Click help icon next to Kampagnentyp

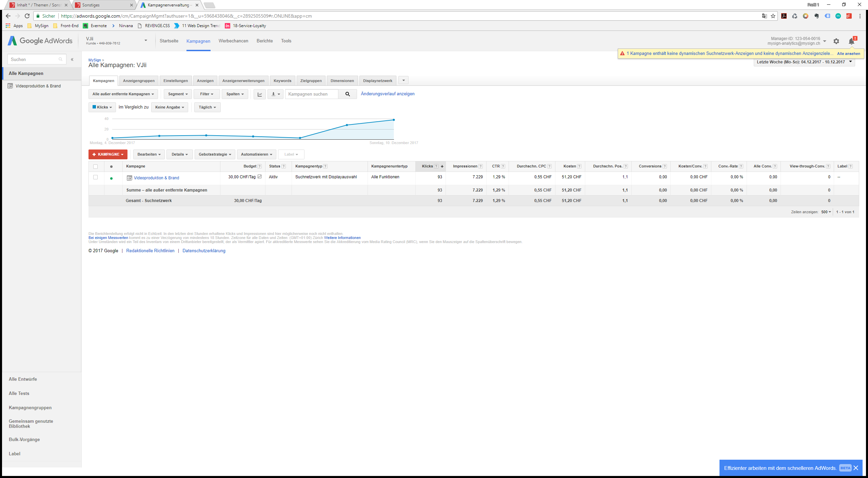(325, 166)
